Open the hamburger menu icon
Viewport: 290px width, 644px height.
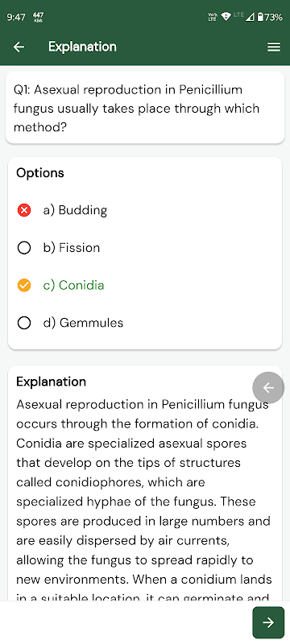[x=274, y=47]
